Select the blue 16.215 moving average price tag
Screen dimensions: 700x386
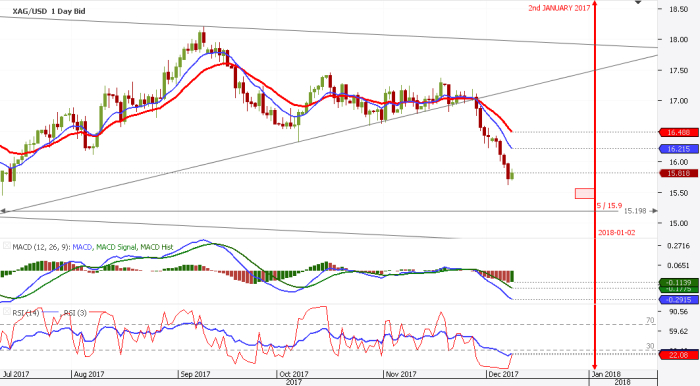(x=679, y=149)
